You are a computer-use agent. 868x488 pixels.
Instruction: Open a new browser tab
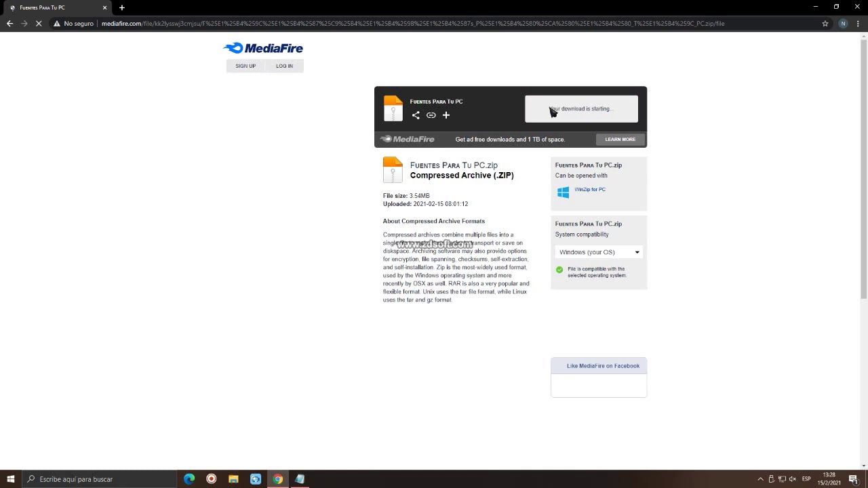coord(122,7)
